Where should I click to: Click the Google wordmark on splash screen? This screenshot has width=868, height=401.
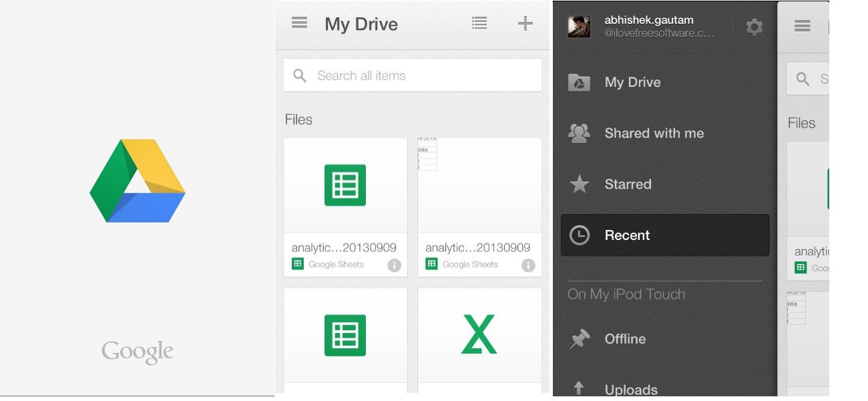click(138, 352)
